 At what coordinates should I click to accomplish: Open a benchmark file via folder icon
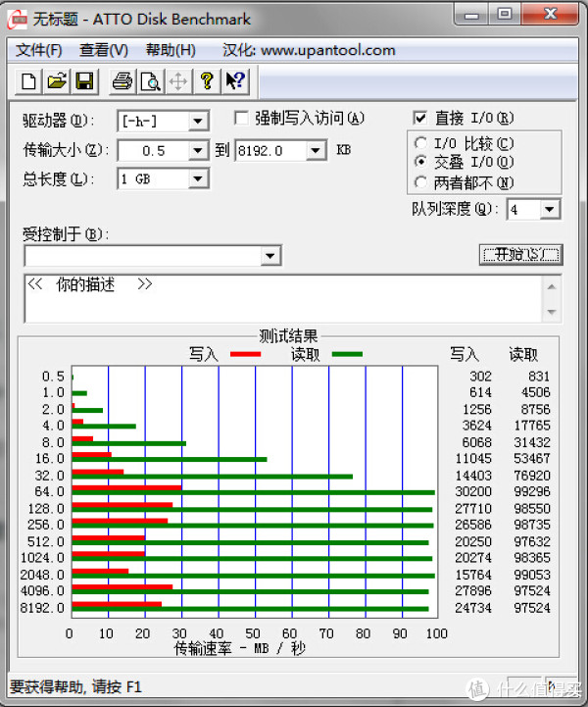[x=57, y=81]
